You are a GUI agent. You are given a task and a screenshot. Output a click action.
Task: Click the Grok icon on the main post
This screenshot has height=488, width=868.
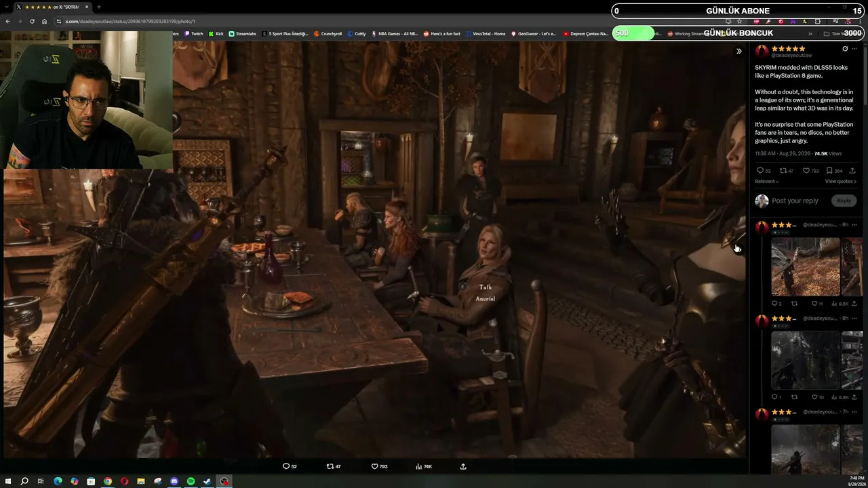(845, 49)
